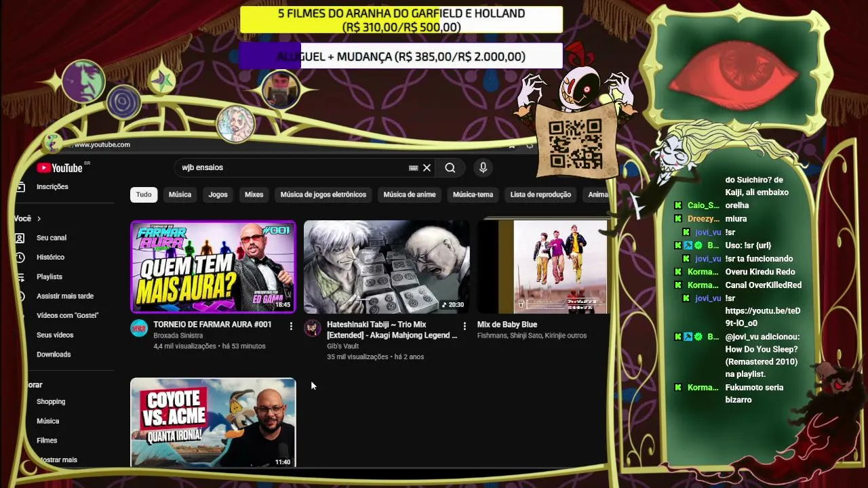
Task: Open Música in the left sidebar
Action: click(47, 421)
